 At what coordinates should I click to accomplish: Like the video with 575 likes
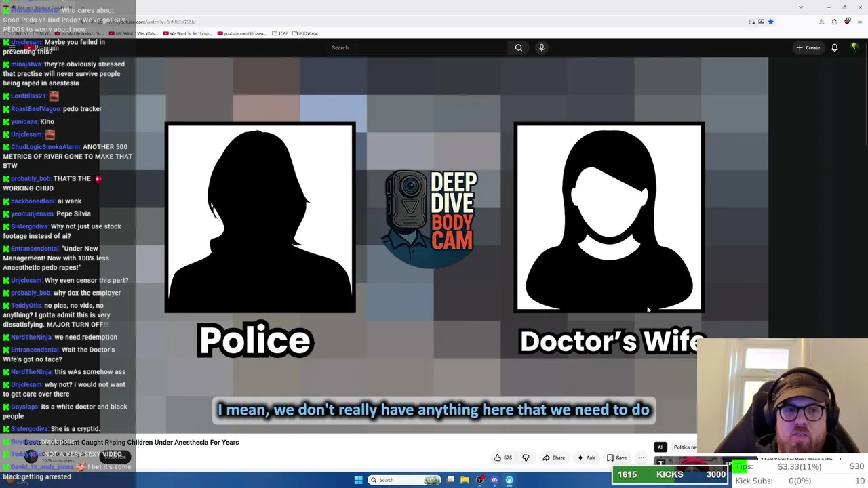[x=502, y=457]
